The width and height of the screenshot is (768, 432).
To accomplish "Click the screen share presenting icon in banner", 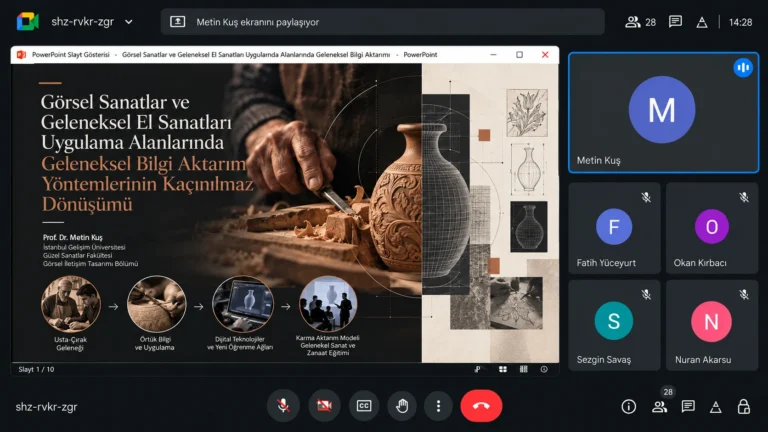I will (177, 22).
